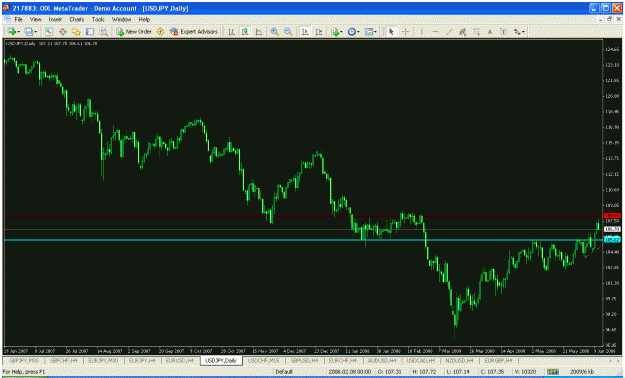Switch to the AUDUSD,H4 chart tab
Image resolution: width=625 pixels, height=378 pixels.
pos(381,360)
